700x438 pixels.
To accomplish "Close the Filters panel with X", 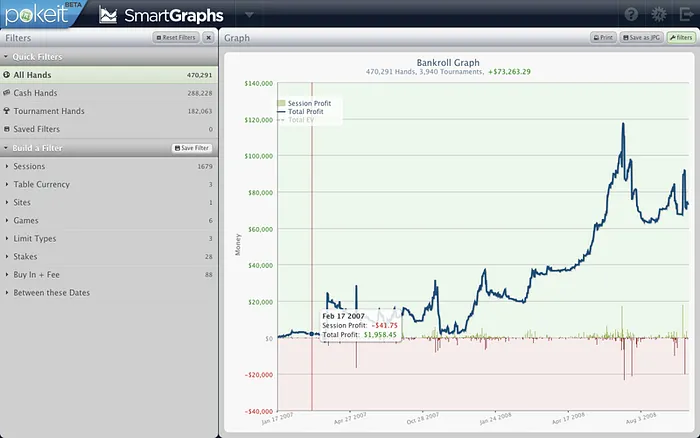I will coord(208,38).
